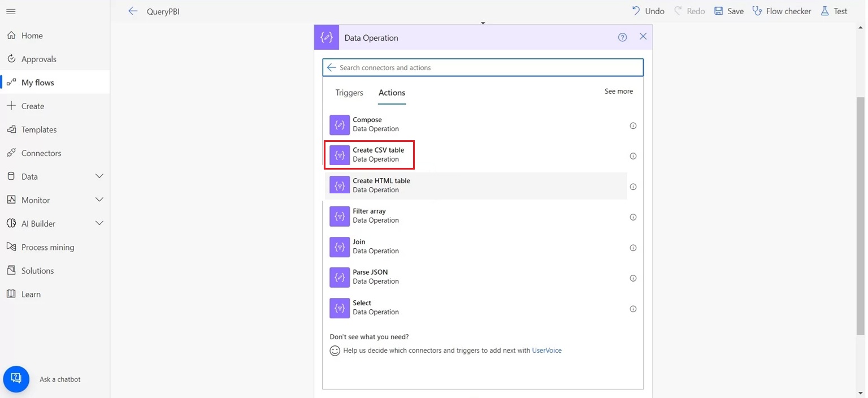Show info for Select action
The image size is (868, 398).
click(x=633, y=309)
